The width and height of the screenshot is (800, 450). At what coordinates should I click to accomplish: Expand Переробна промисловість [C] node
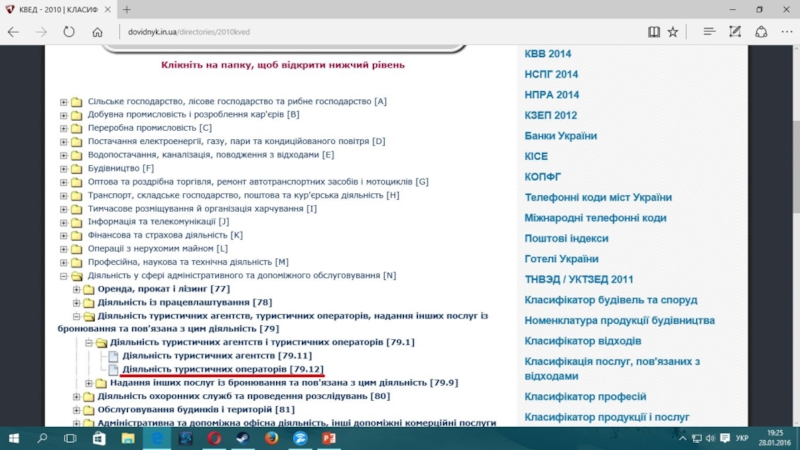pyautogui.click(x=63, y=129)
